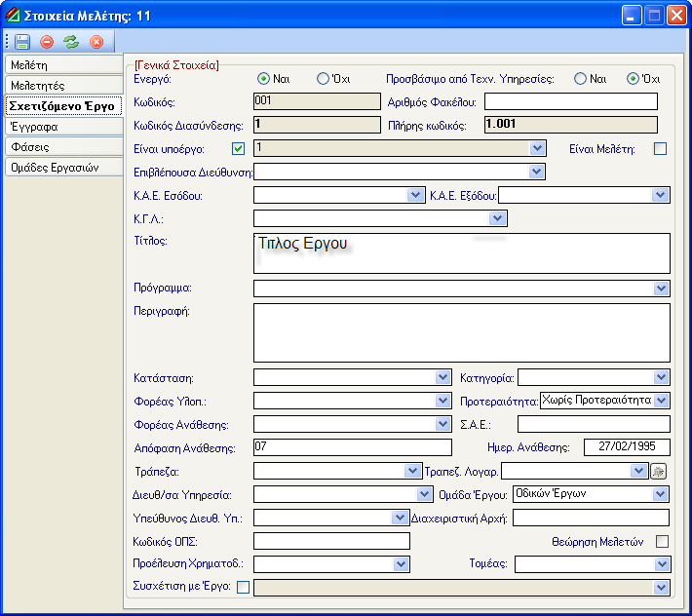
Task: Open the Φορέας Υλοπ. dropdown
Action: [x=442, y=401]
